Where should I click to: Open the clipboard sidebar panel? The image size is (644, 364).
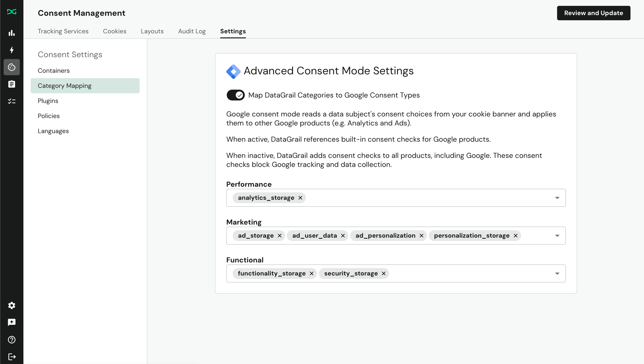click(x=11, y=84)
